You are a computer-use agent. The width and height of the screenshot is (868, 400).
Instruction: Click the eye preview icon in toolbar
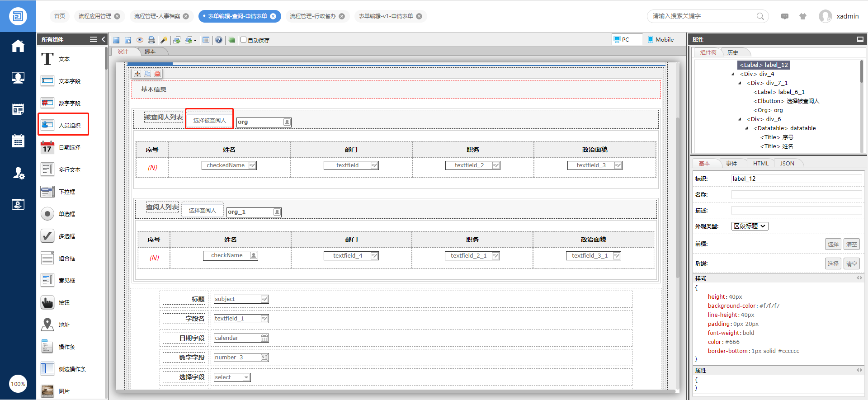(x=140, y=40)
